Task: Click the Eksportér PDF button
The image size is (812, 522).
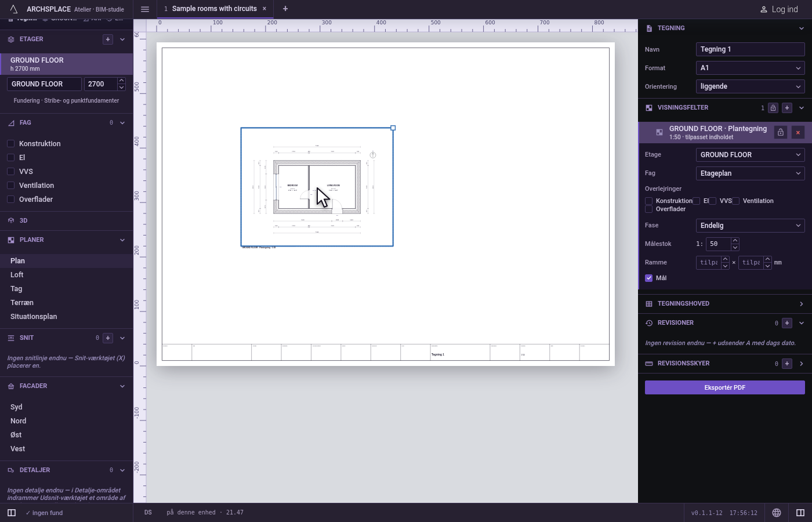Action: tap(724, 387)
